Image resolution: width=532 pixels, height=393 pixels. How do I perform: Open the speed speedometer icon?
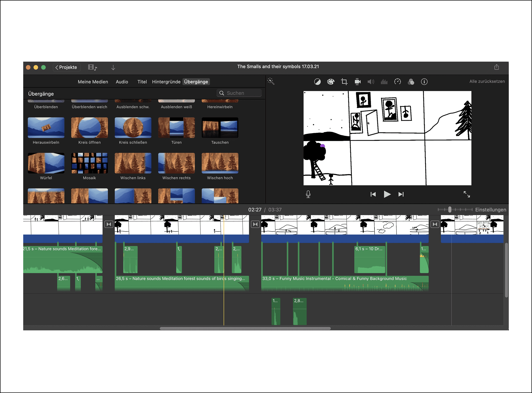pyautogui.click(x=397, y=82)
